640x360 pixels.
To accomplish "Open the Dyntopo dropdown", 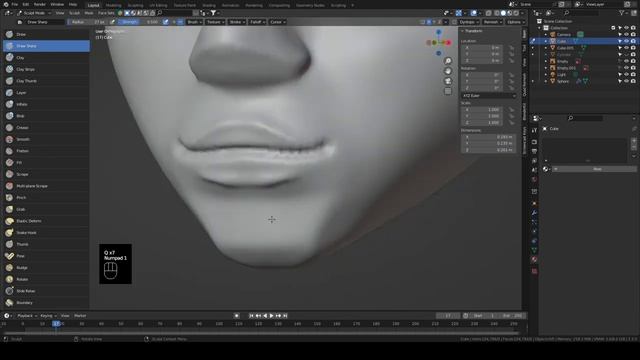I will coord(469,22).
